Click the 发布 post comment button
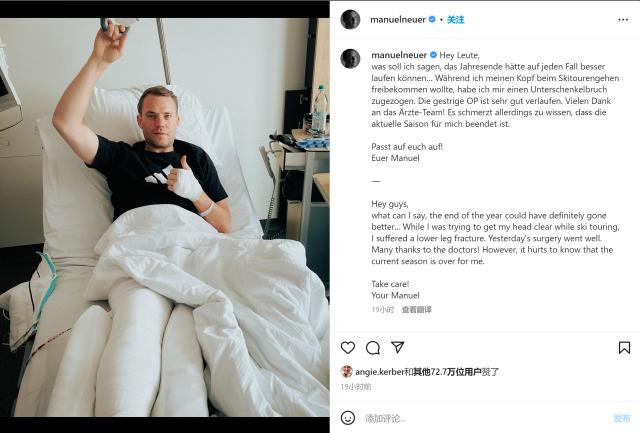640x433 pixels. click(622, 418)
